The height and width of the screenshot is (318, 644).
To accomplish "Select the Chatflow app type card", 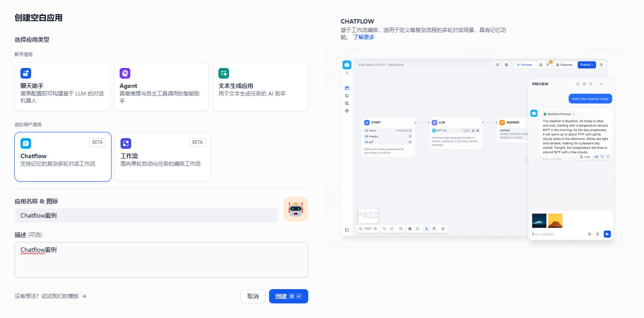I will (63, 157).
